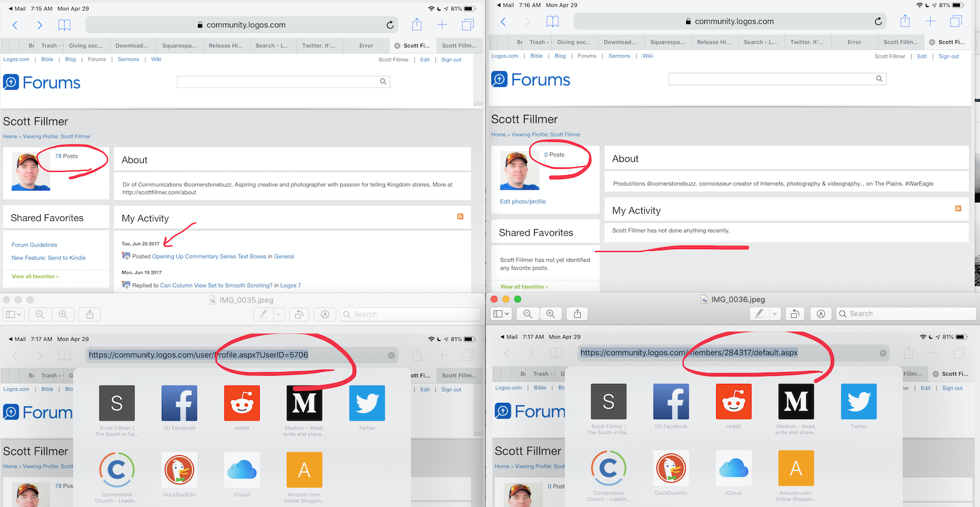Open New Feature: Send to Kindle link

[x=49, y=258]
